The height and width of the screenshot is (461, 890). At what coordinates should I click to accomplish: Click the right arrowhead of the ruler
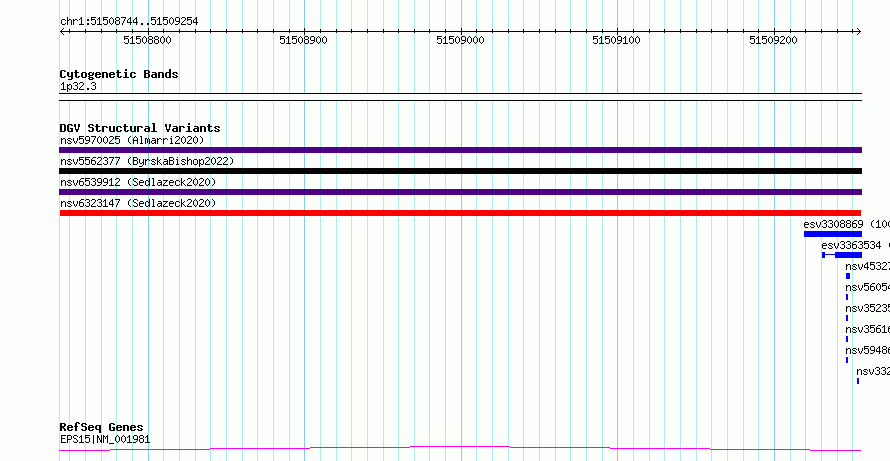coord(859,32)
